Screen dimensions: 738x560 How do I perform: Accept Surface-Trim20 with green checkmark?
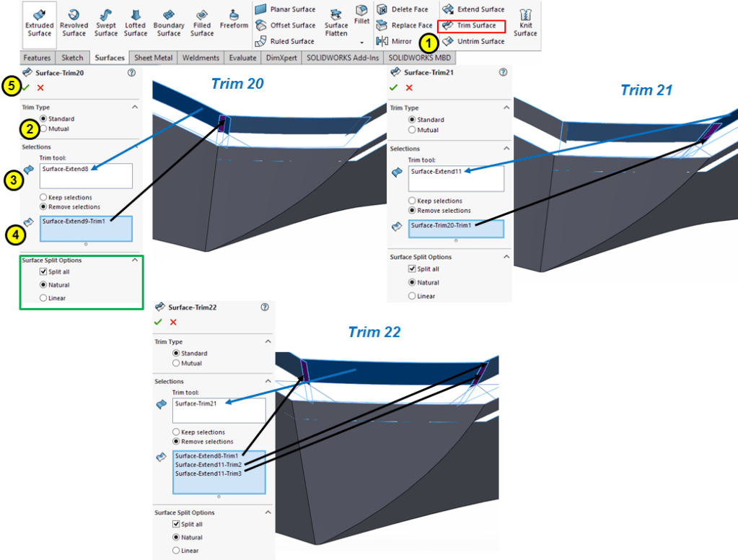(x=26, y=87)
